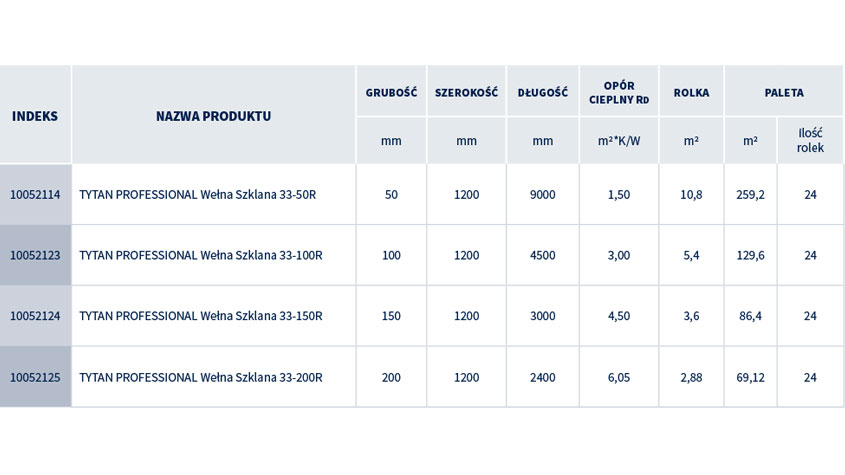
Task: Open TYTAN PROFESSIONAL Wełna Szklana 33-50R
Action: [x=197, y=195]
